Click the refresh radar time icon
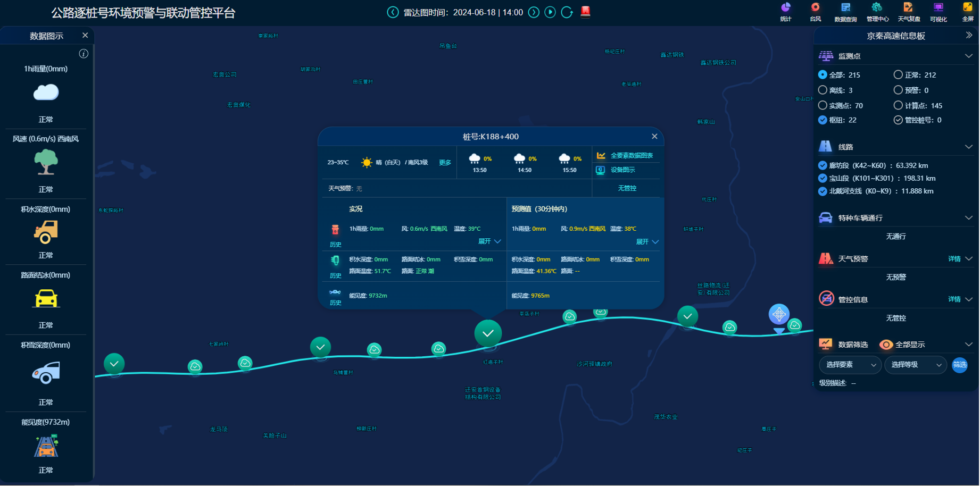The image size is (980, 486). [x=567, y=12]
